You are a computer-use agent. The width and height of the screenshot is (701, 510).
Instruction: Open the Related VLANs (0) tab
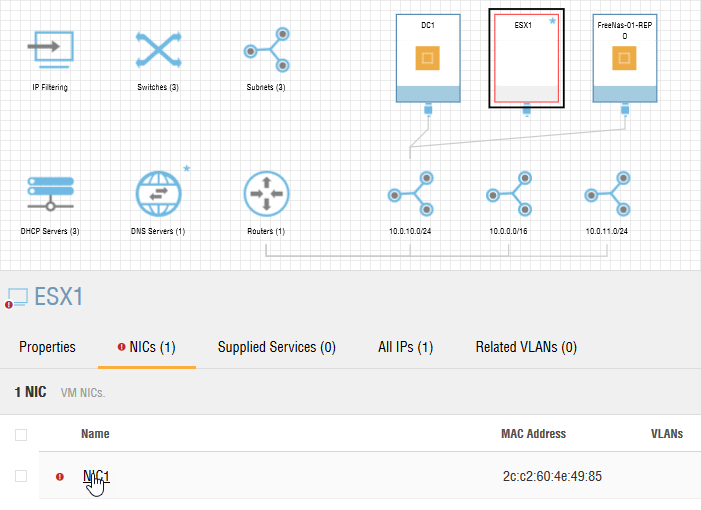[526, 347]
